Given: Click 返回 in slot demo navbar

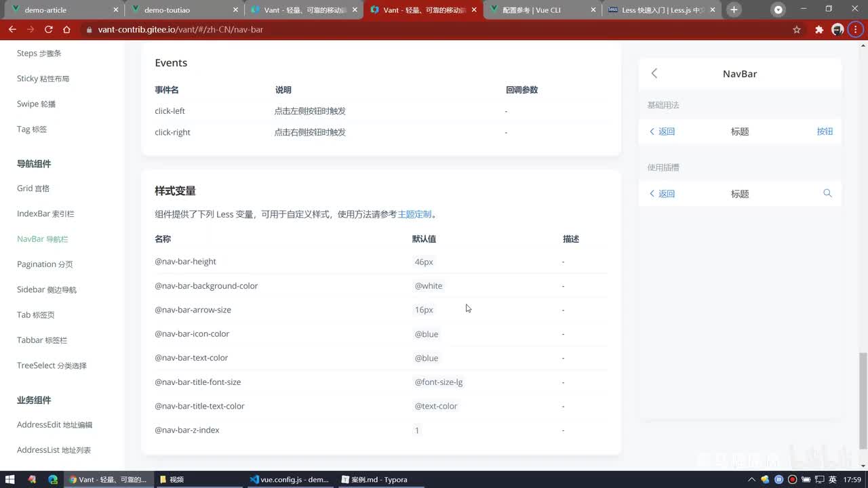Looking at the screenshot, I should point(663,194).
